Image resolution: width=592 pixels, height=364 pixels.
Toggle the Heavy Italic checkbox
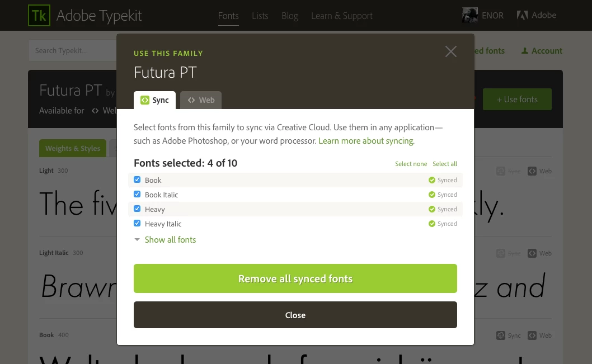tap(137, 224)
